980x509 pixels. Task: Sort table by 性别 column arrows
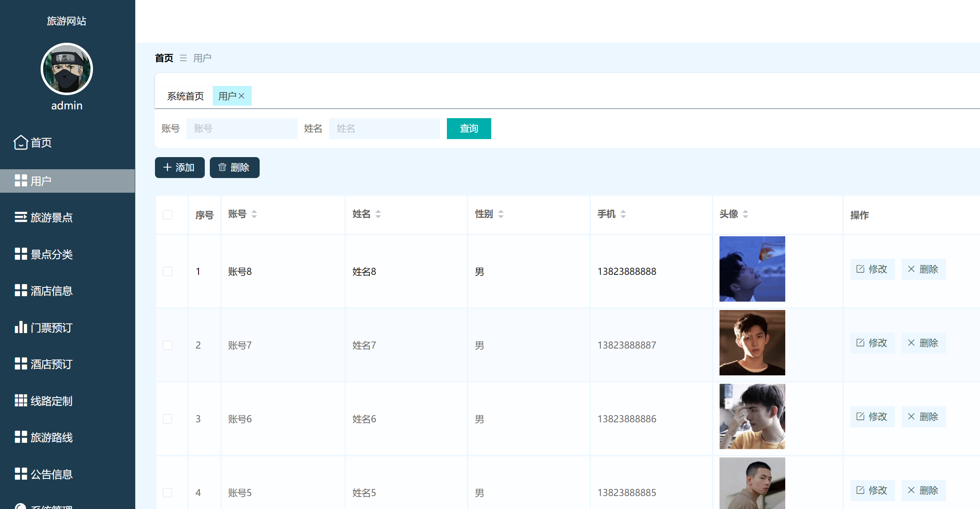501,214
